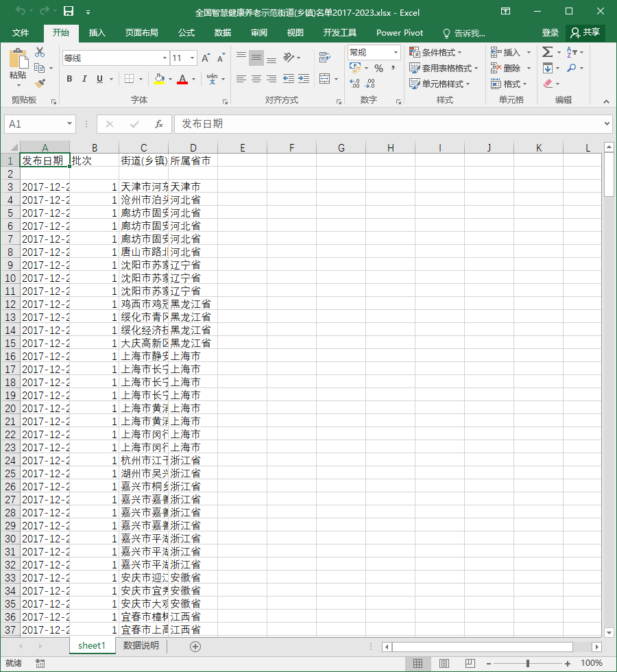Toggle Italic formatting
Image resolution: width=617 pixels, height=672 pixels.
click(x=84, y=79)
